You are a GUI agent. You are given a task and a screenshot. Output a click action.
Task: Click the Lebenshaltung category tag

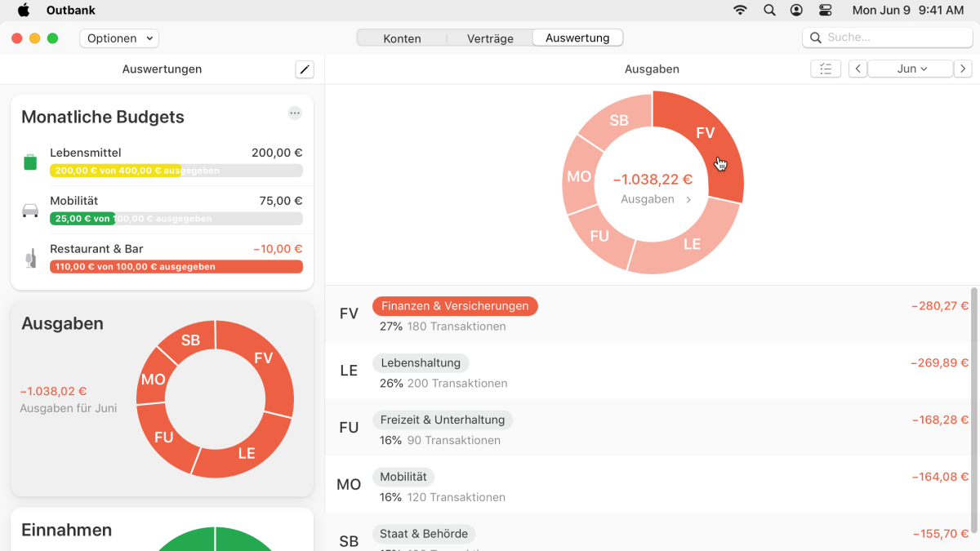[421, 363]
